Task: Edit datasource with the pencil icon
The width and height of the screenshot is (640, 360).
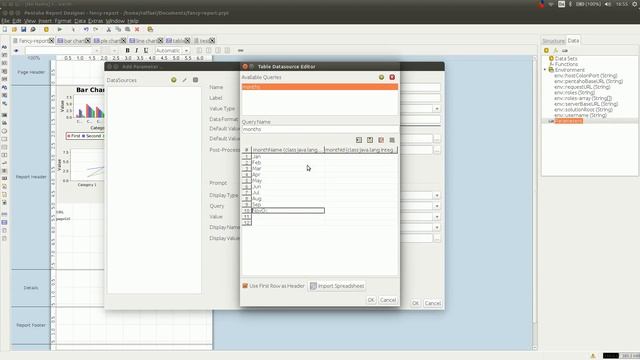Action: [184, 80]
